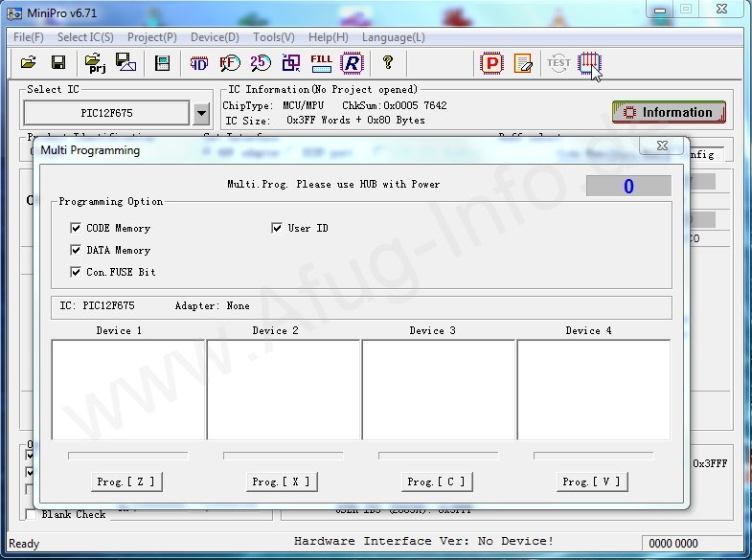Click the 'Hardware Interface Ver: No Device!' status
The height and width of the screenshot is (560, 752).
423,541
